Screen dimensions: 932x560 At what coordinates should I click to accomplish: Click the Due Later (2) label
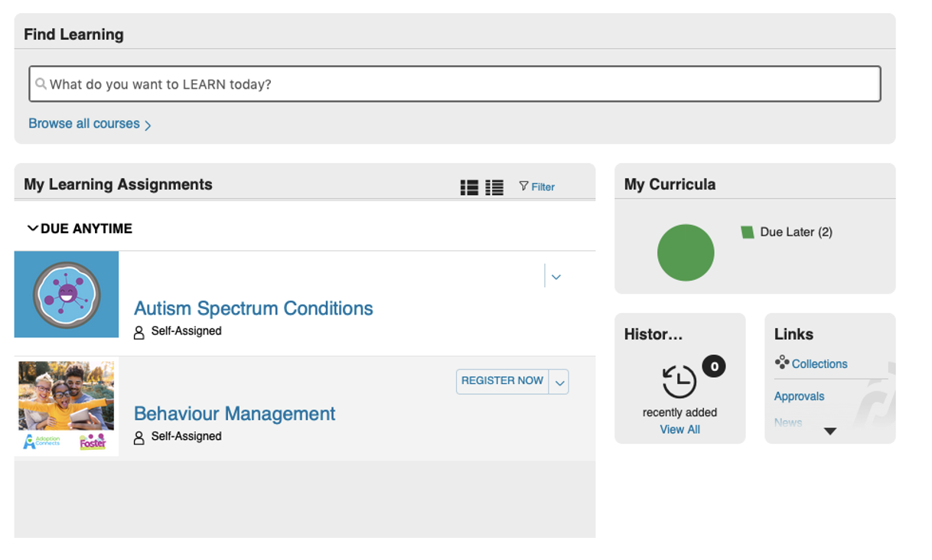click(796, 232)
